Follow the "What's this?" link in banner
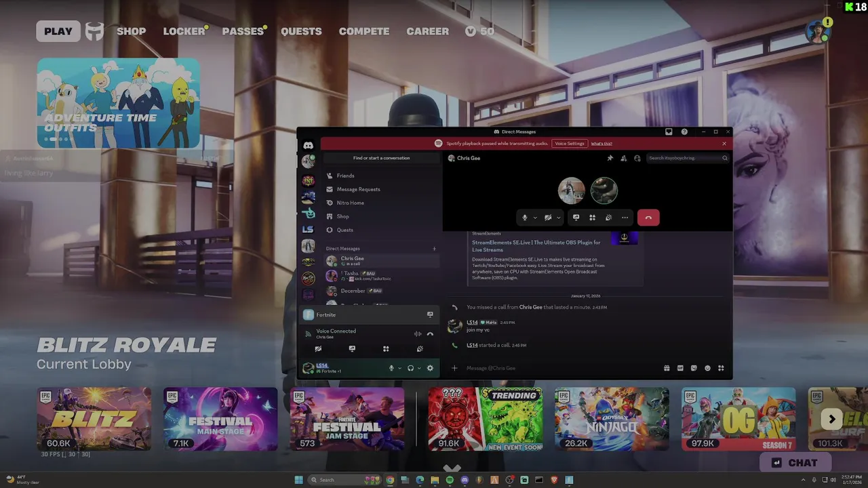The image size is (868, 488). (601, 144)
